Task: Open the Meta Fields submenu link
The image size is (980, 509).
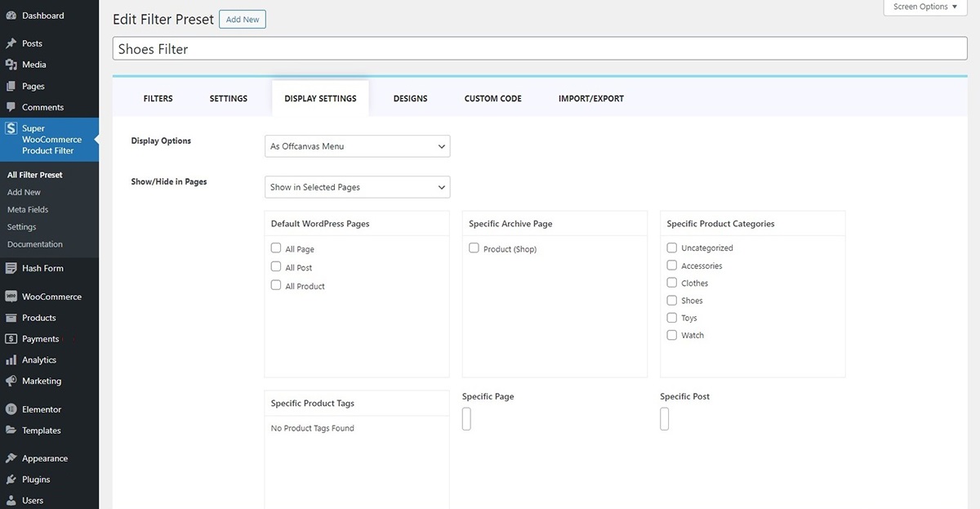Action: click(28, 210)
